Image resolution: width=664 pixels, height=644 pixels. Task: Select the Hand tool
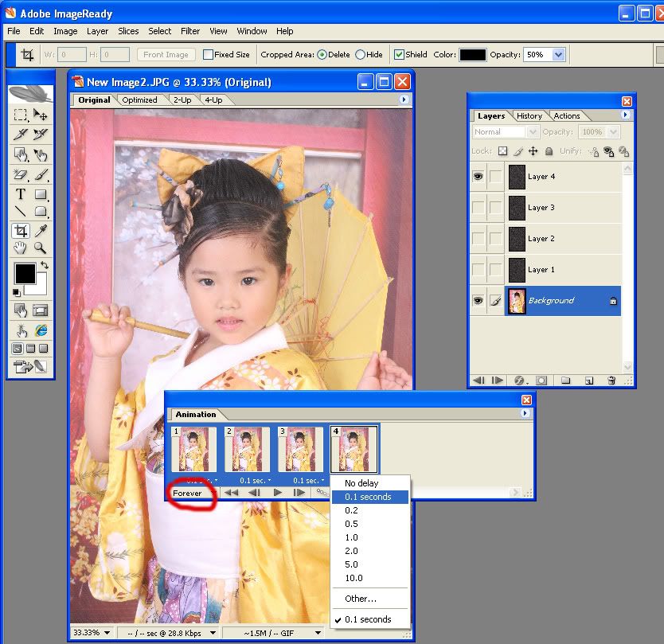[21, 248]
